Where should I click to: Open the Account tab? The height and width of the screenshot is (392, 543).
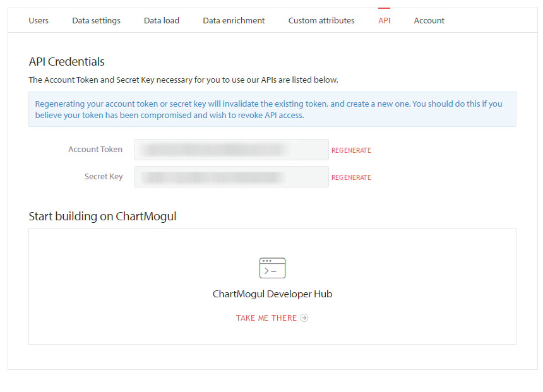[x=429, y=20]
